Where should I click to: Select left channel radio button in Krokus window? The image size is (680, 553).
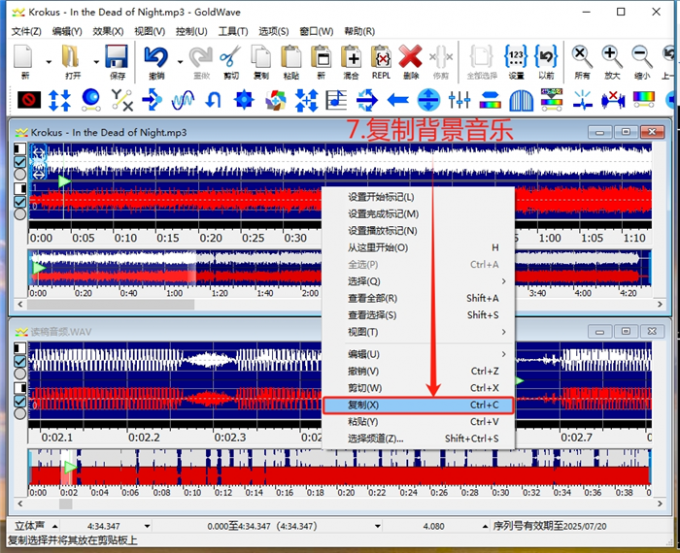(20, 174)
